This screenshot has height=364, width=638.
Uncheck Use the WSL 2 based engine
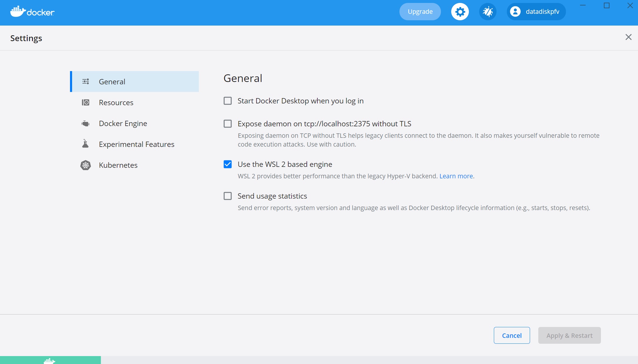(228, 164)
